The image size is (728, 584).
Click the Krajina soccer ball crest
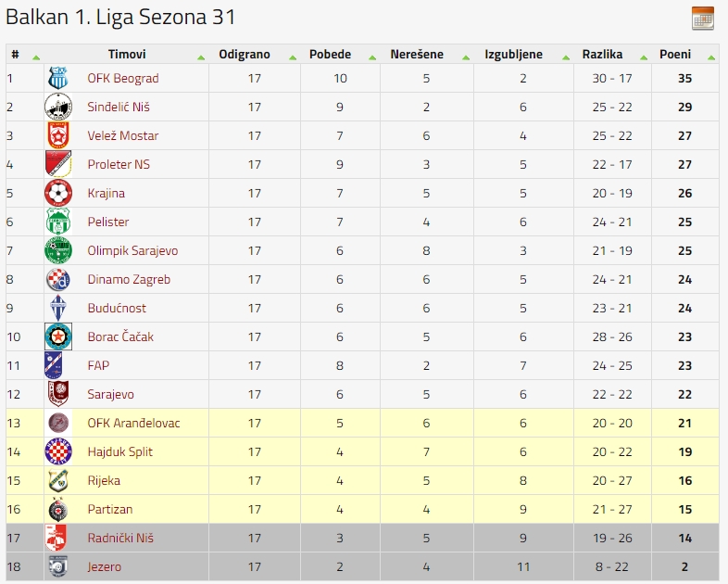[x=58, y=193]
